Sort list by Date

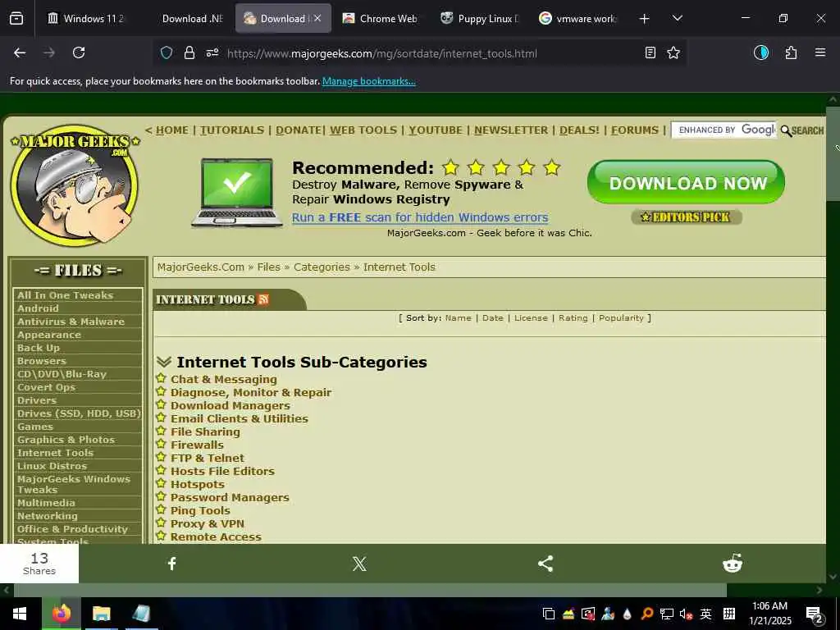pyautogui.click(x=493, y=318)
